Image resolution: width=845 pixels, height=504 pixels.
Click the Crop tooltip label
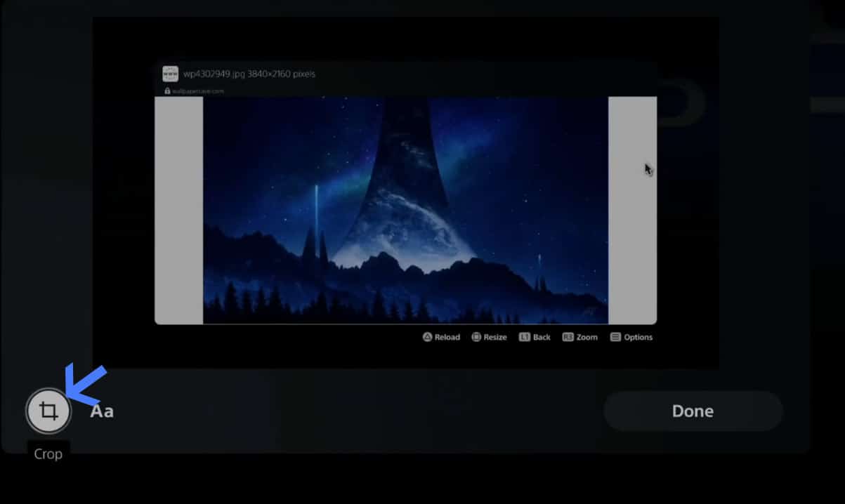coord(48,453)
